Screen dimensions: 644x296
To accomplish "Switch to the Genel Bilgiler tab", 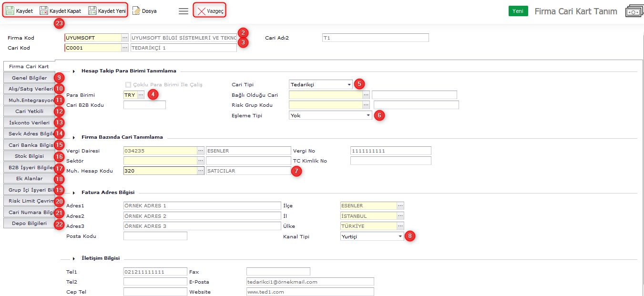I will point(29,78).
